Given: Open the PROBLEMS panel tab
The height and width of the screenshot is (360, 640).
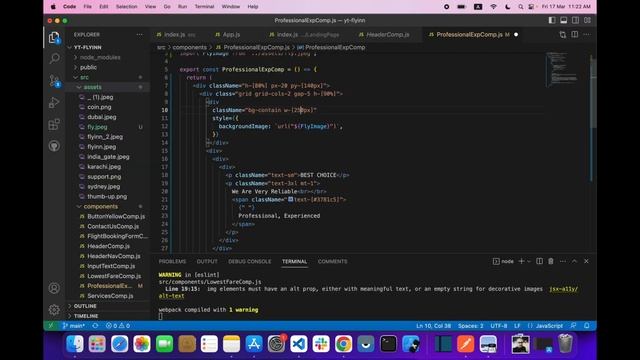Looking at the screenshot, I should coord(172,261).
